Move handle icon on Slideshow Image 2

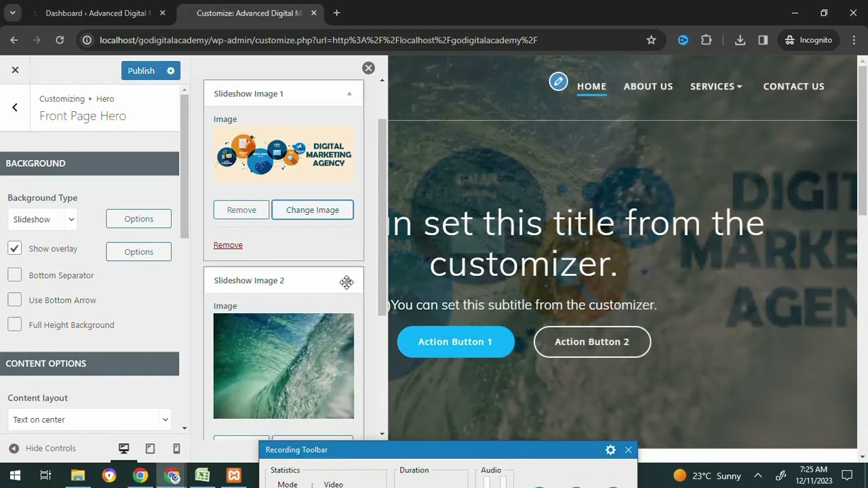[x=347, y=282]
